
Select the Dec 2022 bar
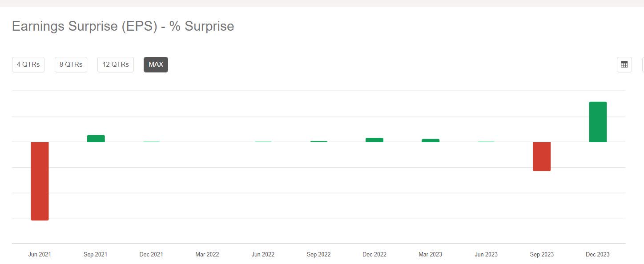(x=374, y=139)
